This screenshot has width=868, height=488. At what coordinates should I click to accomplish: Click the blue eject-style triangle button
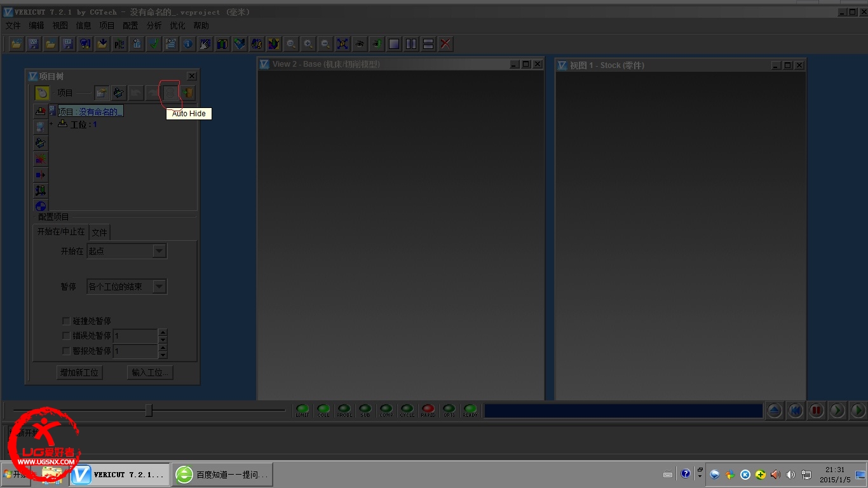click(x=774, y=410)
